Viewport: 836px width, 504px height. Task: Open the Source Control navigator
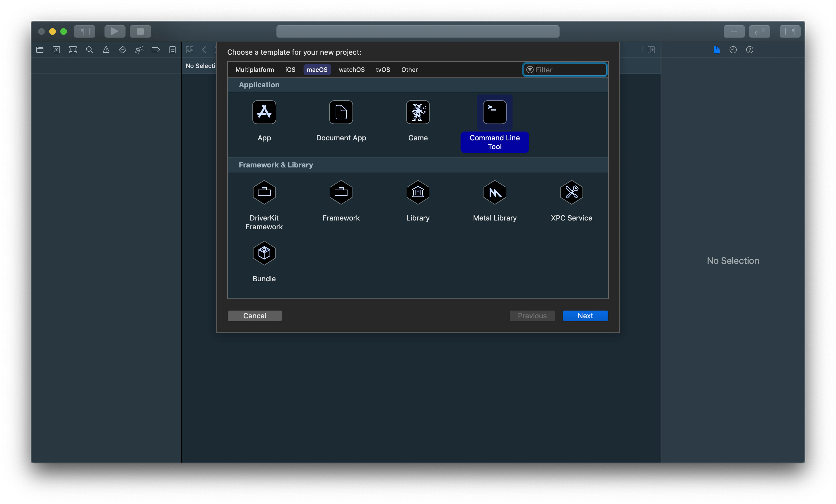pos(56,50)
